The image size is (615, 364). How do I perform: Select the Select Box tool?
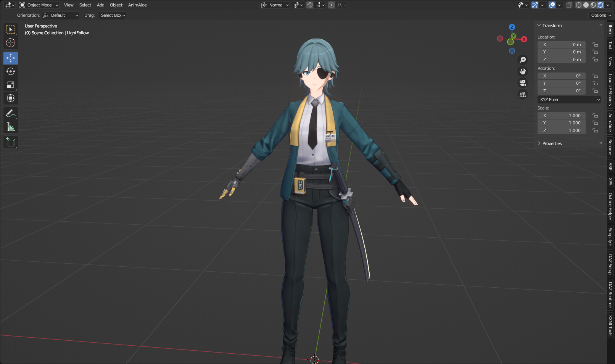click(11, 29)
